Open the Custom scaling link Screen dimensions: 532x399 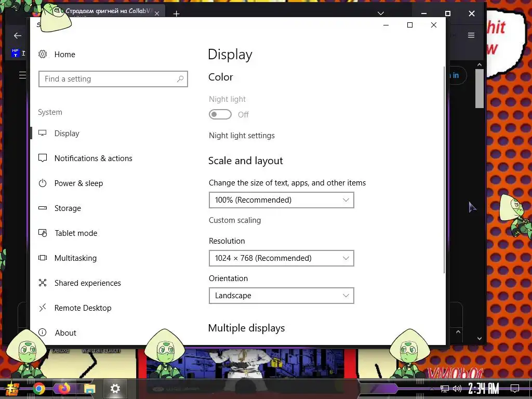(x=235, y=220)
